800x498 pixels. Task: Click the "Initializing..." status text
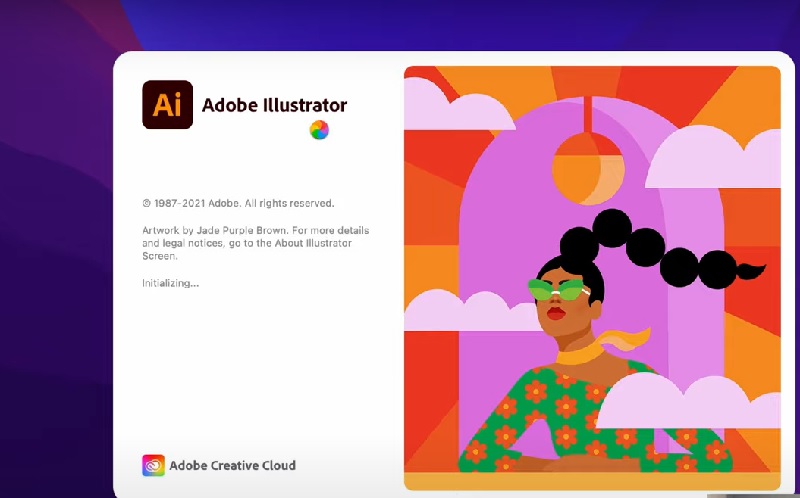[170, 283]
